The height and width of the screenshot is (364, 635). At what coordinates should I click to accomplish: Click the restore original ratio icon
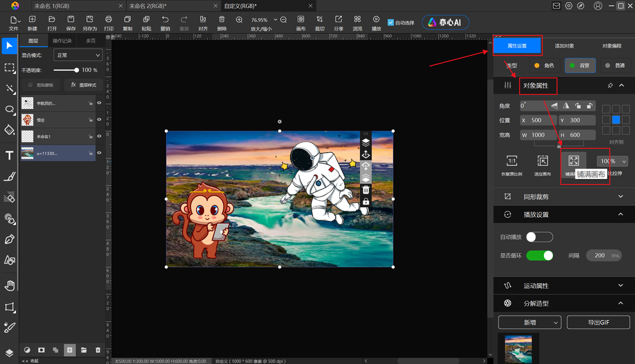point(512,161)
